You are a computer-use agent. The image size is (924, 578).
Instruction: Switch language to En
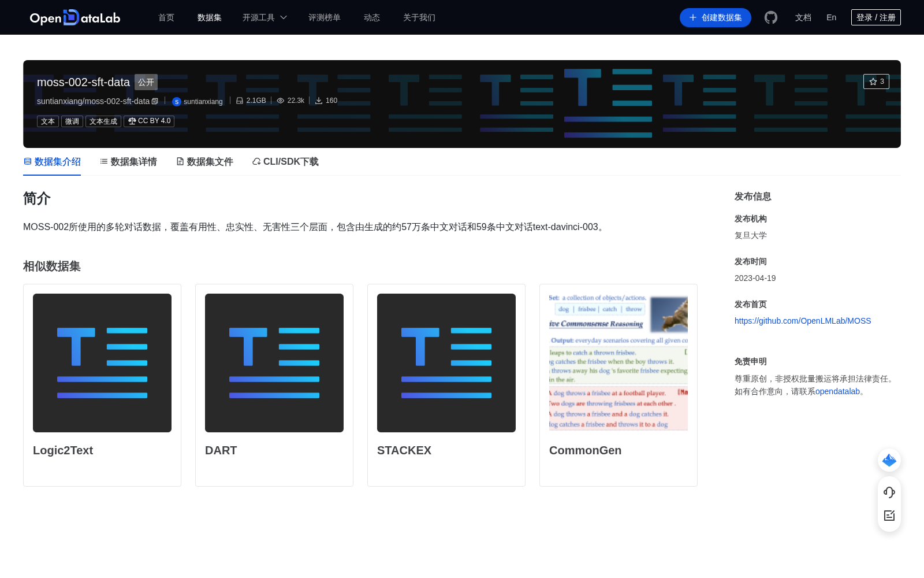pos(832,17)
